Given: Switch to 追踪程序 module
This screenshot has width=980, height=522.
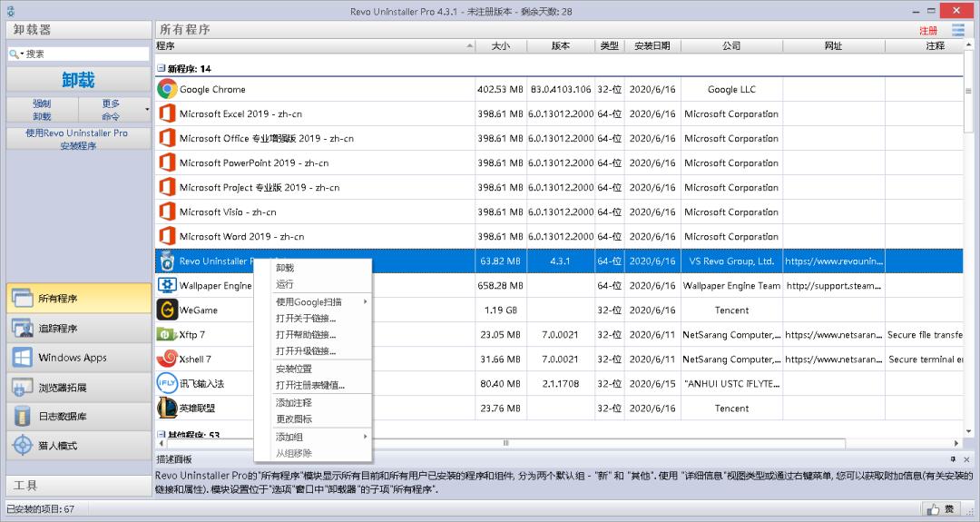Looking at the screenshot, I should click(79, 329).
